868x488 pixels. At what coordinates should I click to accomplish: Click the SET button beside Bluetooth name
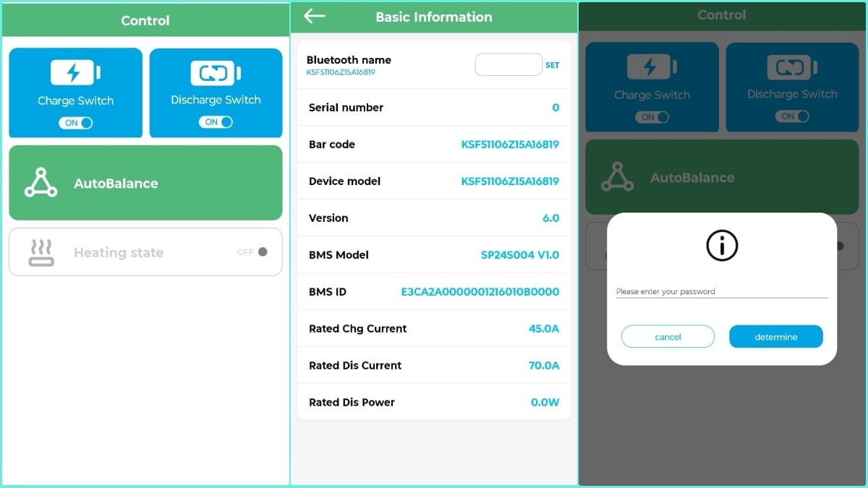553,65
